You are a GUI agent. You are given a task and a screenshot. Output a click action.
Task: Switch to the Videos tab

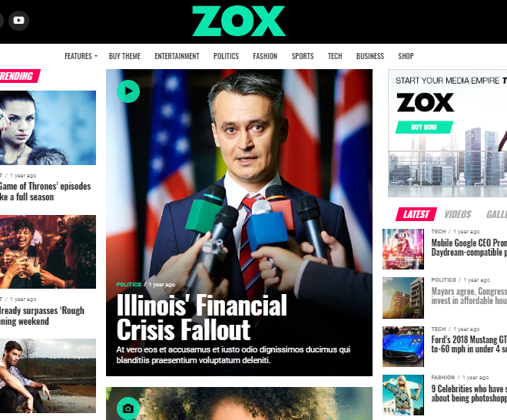(x=458, y=214)
